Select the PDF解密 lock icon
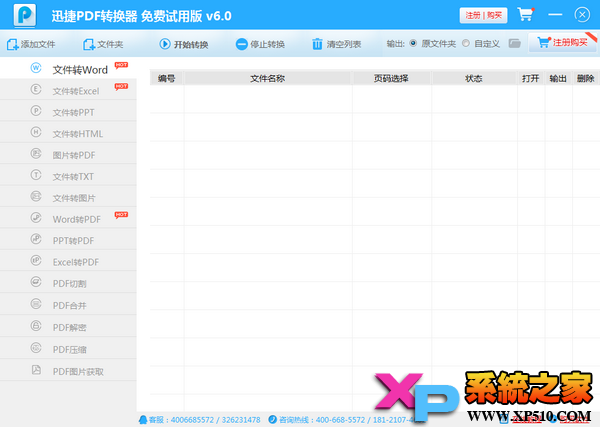The width and height of the screenshot is (600, 427). (36, 326)
